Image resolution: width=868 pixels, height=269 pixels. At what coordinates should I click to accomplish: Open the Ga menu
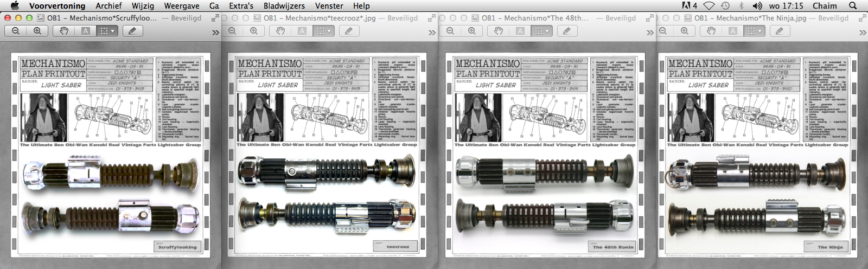214,5
